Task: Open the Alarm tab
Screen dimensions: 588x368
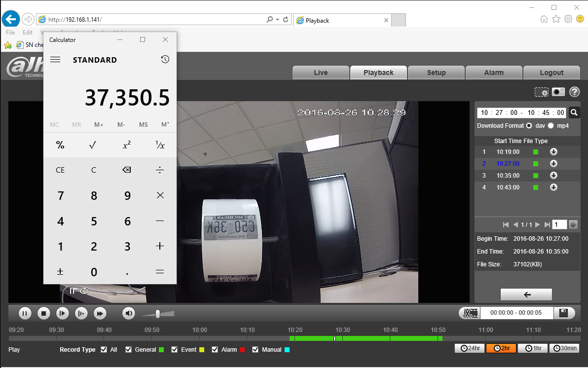Action: [494, 73]
